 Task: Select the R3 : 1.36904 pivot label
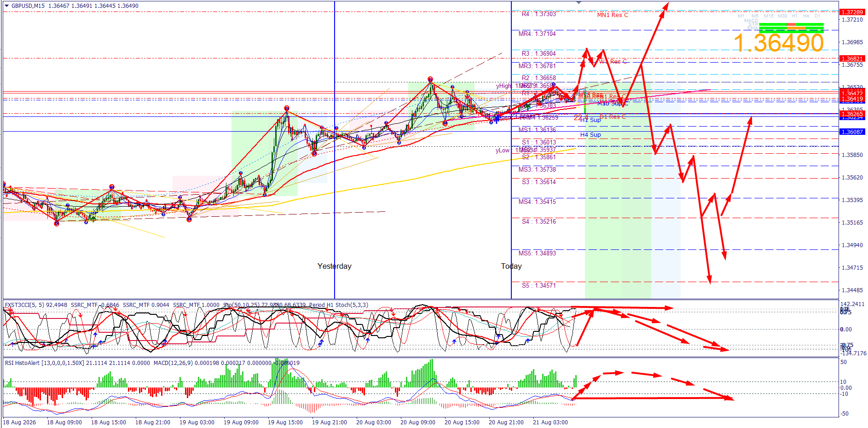pyautogui.click(x=539, y=53)
